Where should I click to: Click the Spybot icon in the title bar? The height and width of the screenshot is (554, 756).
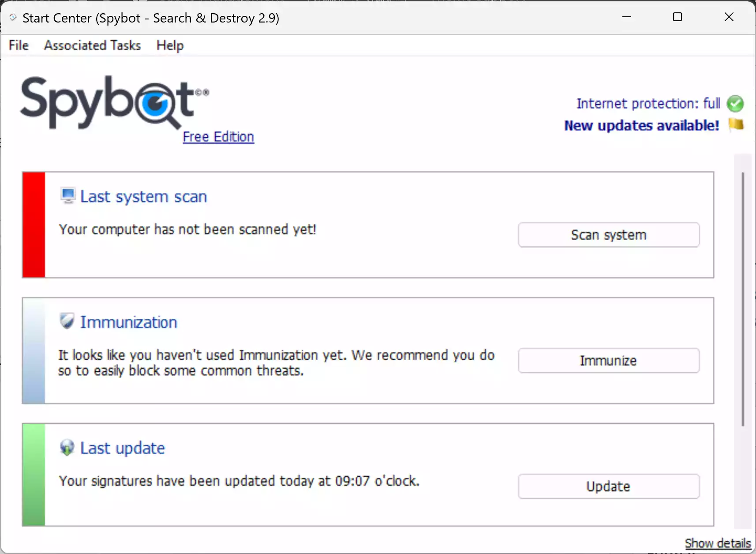[12, 17]
